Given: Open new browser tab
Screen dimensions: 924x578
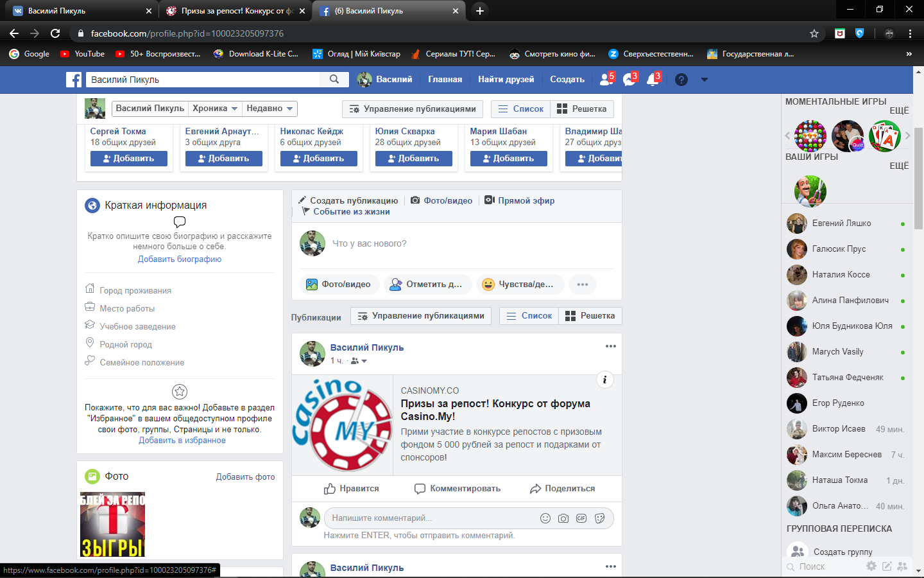Looking at the screenshot, I should point(479,11).
